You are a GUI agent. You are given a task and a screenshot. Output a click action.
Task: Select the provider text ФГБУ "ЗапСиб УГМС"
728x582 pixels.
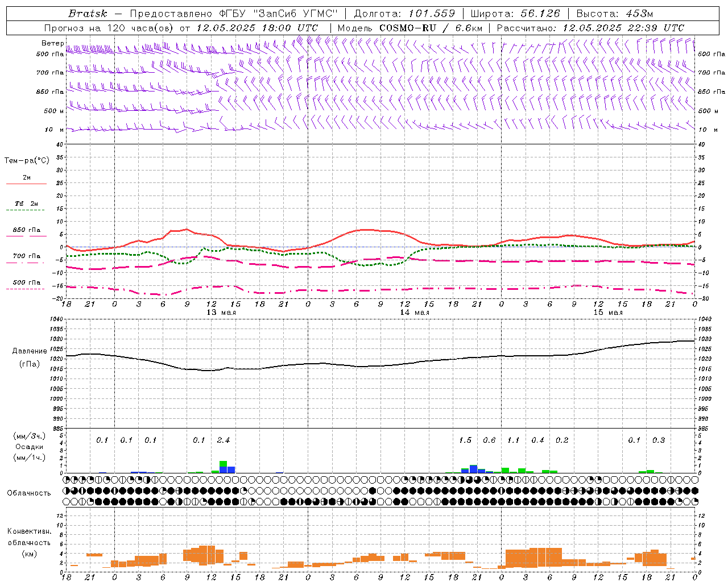279,14
